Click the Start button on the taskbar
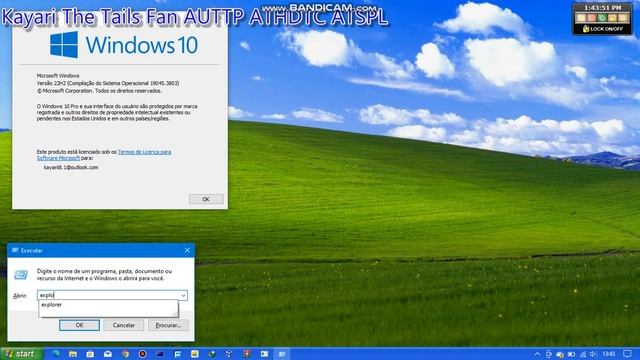The image size is (640, 360). click(22, 353)
